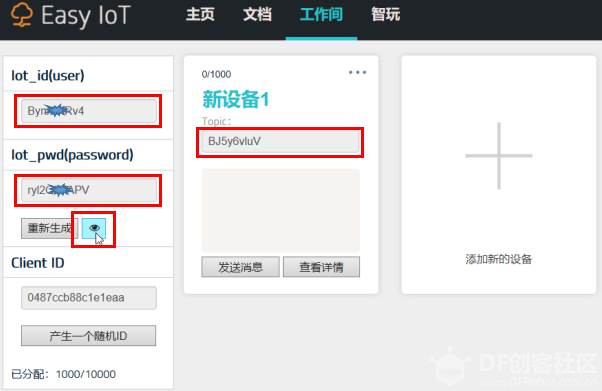Toggle password visibility with the eye icon
The width and height of the screenshot is (602, 391).
click(x=94, y=229)
